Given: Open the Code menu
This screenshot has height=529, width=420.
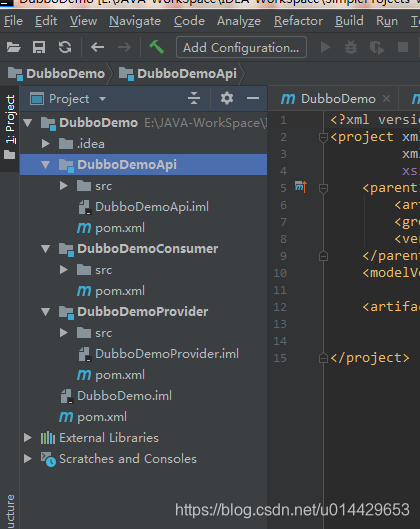Looking at the screenshot, I should click(x=189, y=21).
